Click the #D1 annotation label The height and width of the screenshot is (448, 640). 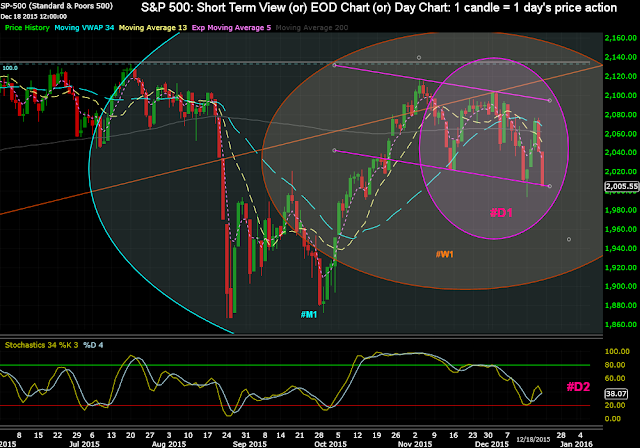click(501, 213)
